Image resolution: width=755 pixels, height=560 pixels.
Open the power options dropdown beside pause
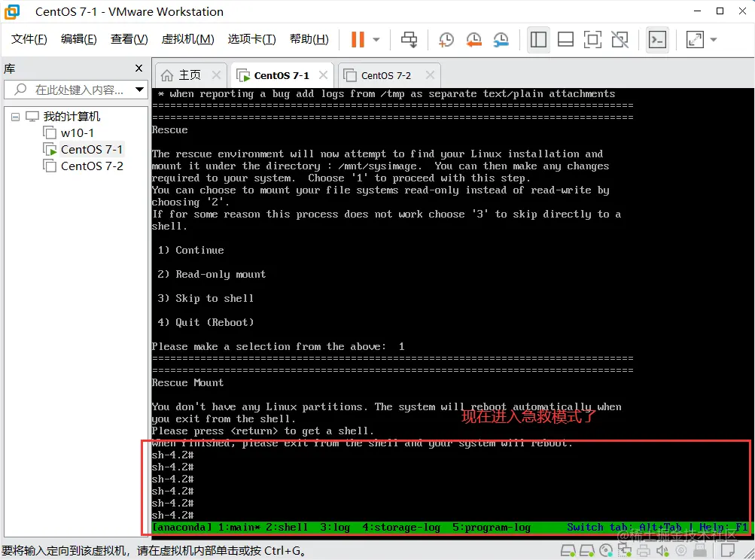pyautogui.click(x=376, y=39)
